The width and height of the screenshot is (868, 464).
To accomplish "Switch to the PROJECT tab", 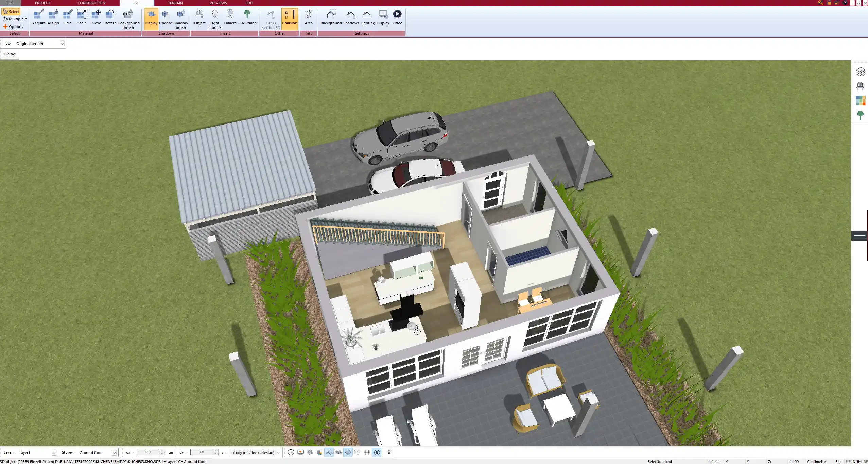I will pos(42,3).
